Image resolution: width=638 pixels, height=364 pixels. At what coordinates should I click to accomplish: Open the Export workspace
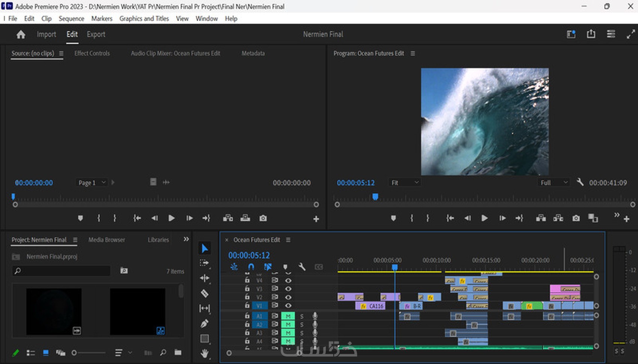(x=96, y=34)
